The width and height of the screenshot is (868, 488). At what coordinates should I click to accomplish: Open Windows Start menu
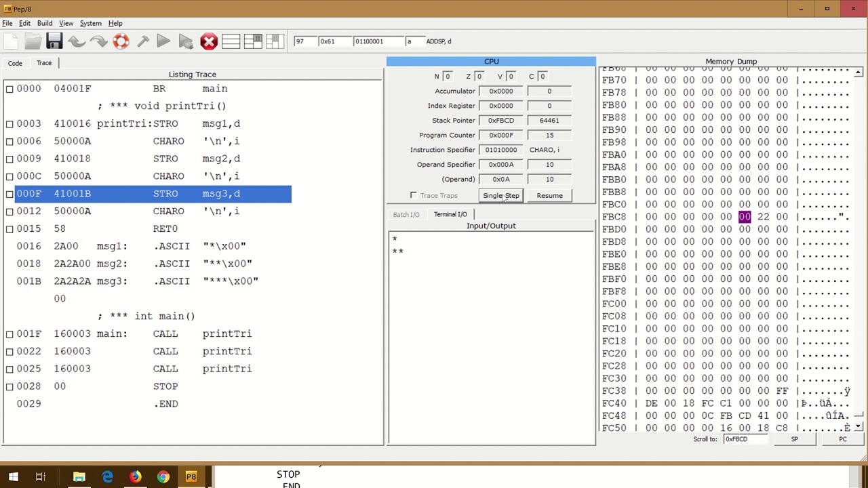13,477
